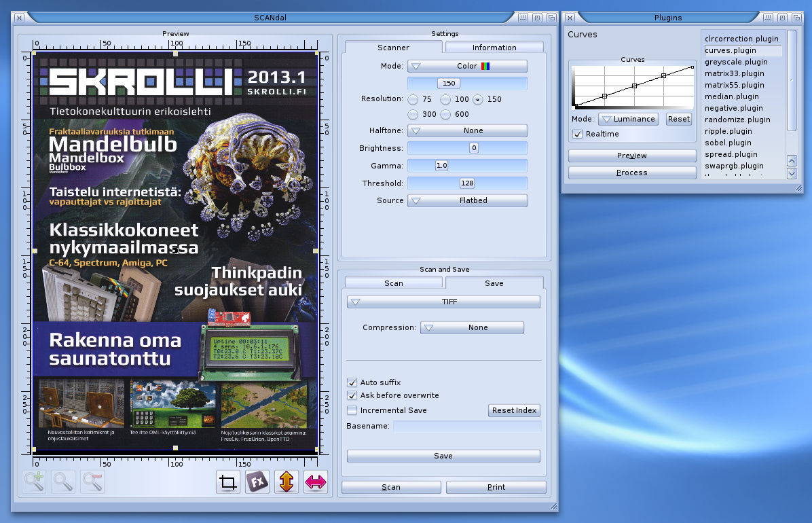Click the Scan button at bottom
812x523 pixels.
click(x=391, y=487)
